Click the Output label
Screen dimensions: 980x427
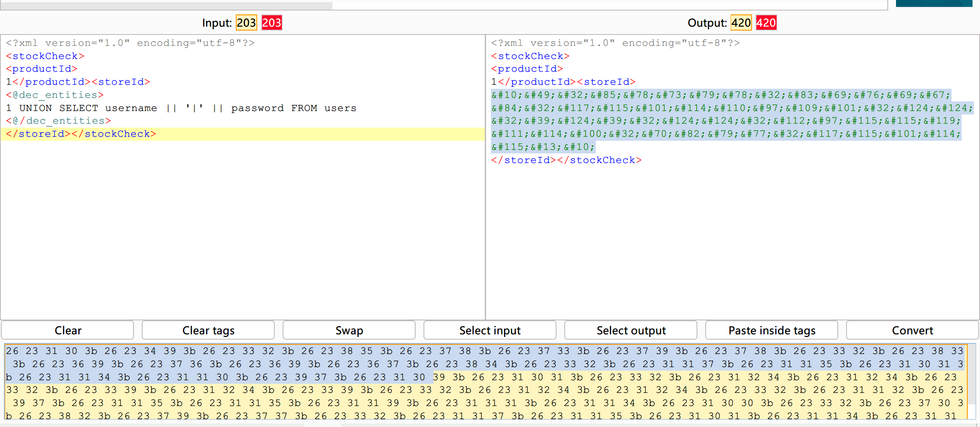click(x=707, y=23)
